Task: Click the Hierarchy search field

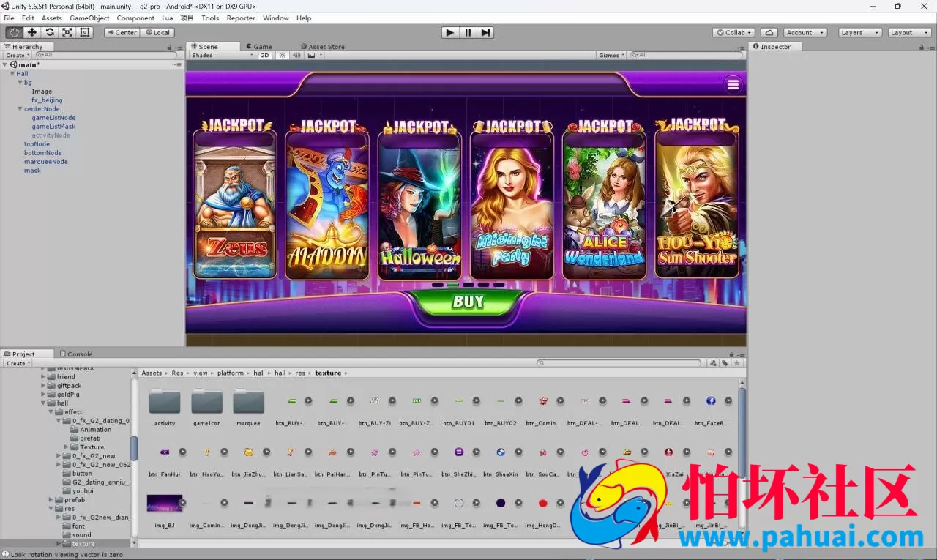Action: (106, 55)
